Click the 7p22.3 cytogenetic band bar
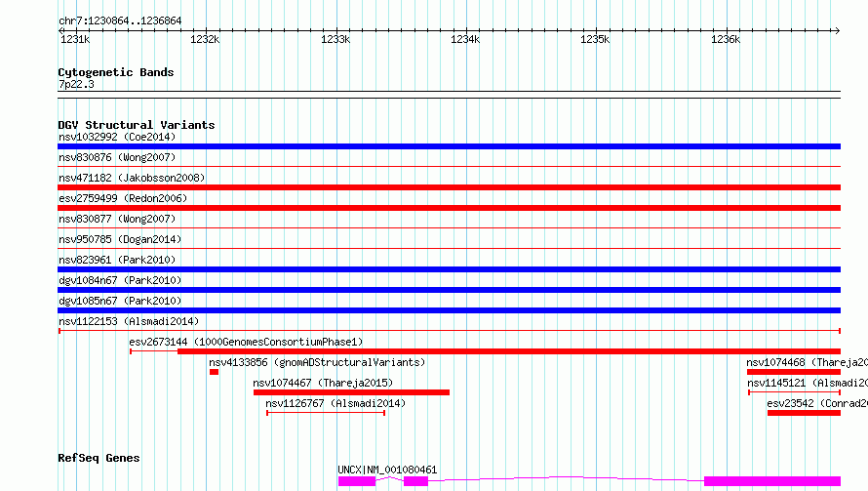868x491 pixels. [449, 95]
